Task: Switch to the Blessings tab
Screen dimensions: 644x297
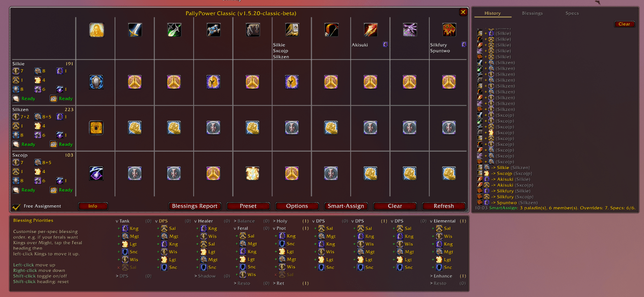Action: point(532,13)
